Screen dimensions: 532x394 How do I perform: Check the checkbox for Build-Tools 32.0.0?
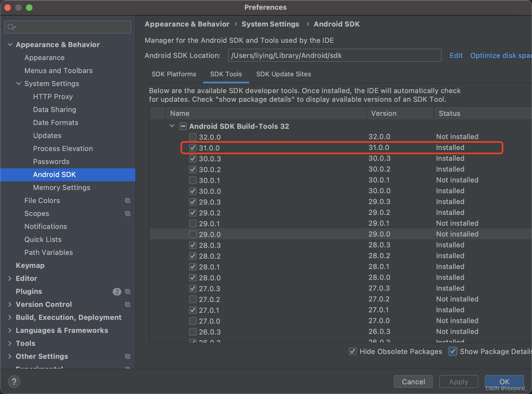(x=193, y=137)
